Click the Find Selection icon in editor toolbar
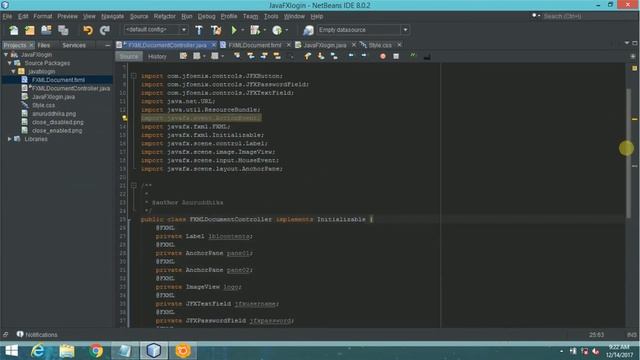This screenshot has width=640, height=360. [x=237, y=56]
